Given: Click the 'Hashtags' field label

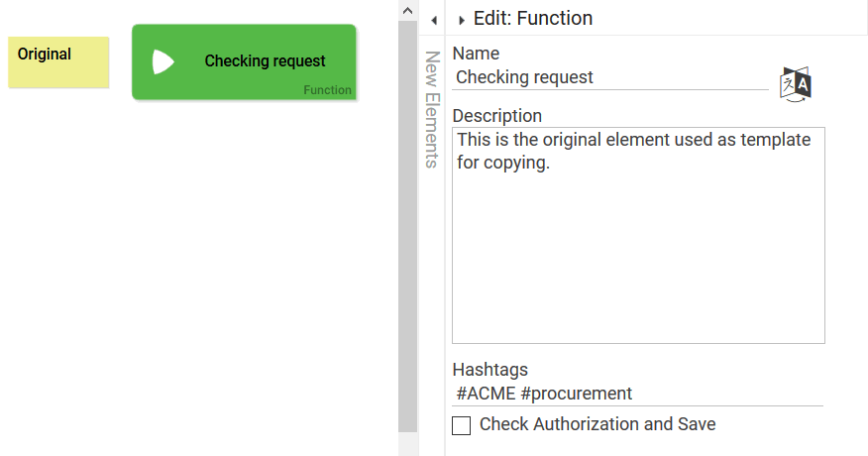Looking at the screenshot, I should coord(489,370).
